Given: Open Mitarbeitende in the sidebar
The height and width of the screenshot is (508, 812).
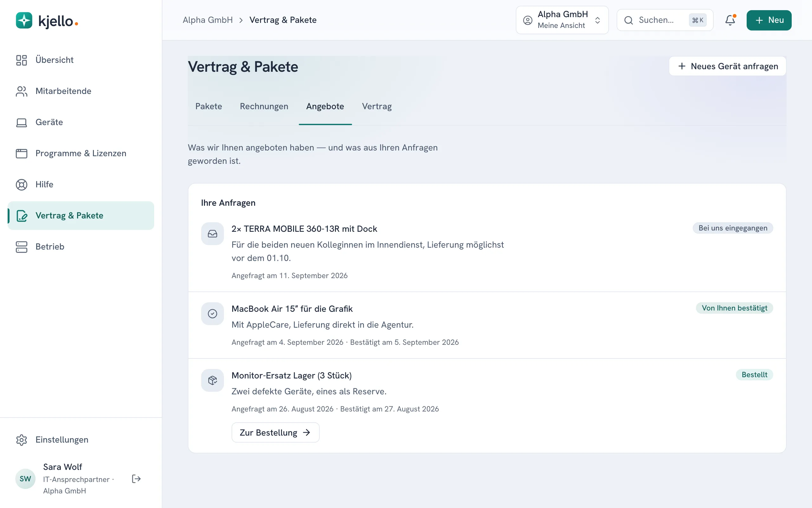Looking at the screenshot, I should click(x=81, y=91).
